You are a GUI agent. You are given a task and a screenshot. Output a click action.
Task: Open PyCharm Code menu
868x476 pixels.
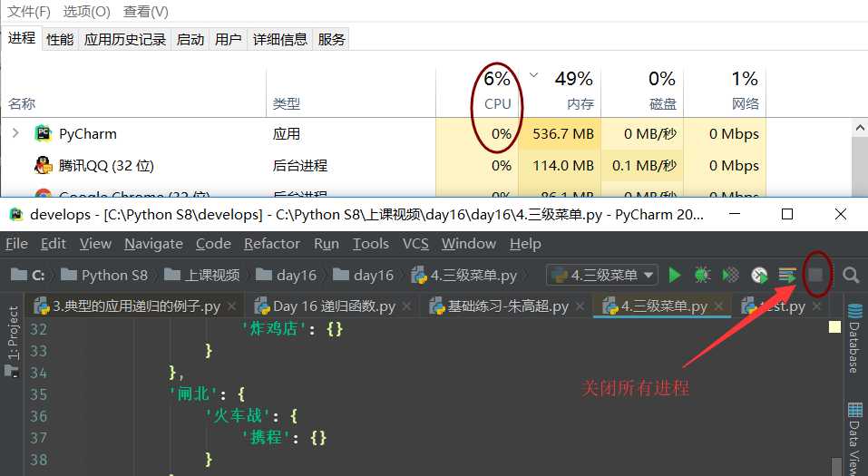[213, 244]
